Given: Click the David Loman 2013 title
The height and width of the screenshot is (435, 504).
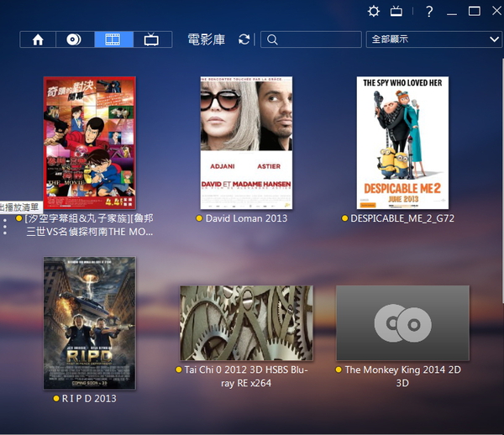Looking at the screenshot, I should [246, 218].
